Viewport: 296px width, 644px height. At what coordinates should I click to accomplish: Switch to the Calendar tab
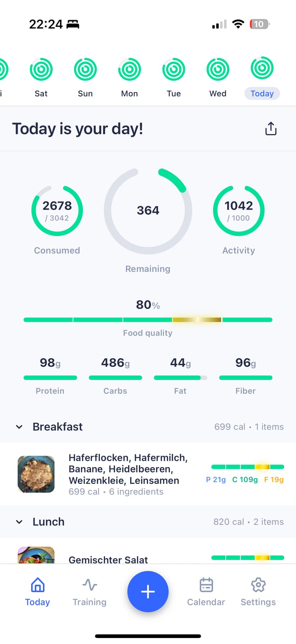click(x=206, y=591)
